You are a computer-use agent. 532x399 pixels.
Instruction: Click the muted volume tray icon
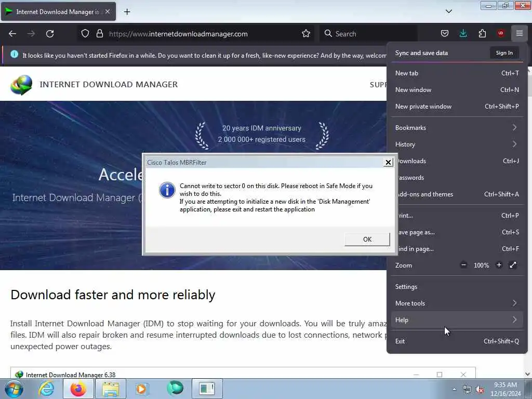(x=480, y=390)
